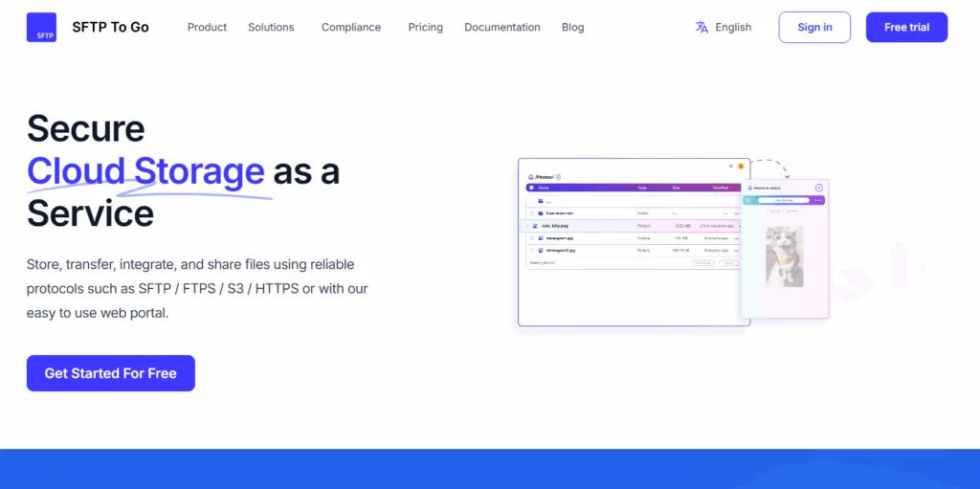Click the stereogram2.jpg picture file icon
The height and width of the screenshot is (489, 980).
click(541, 250)
